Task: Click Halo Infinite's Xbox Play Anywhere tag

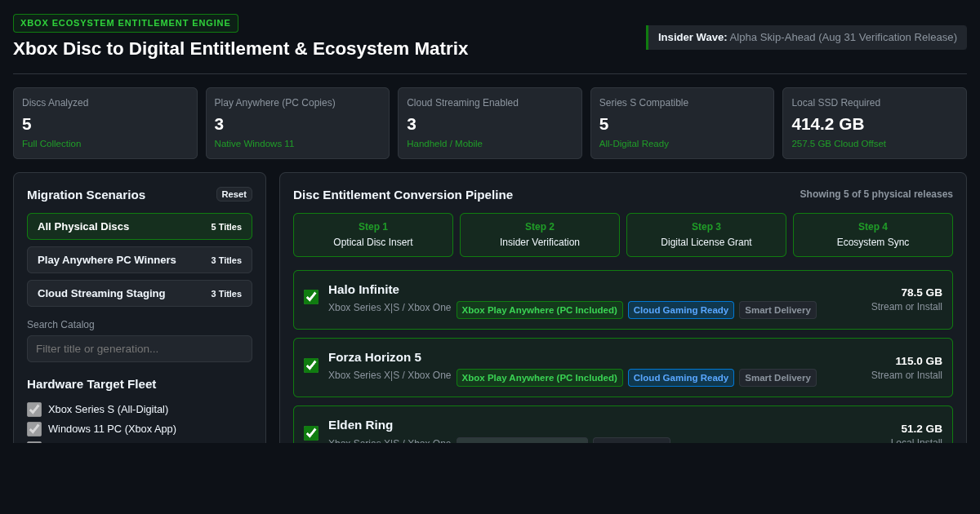Action: (x=540, y=310)
